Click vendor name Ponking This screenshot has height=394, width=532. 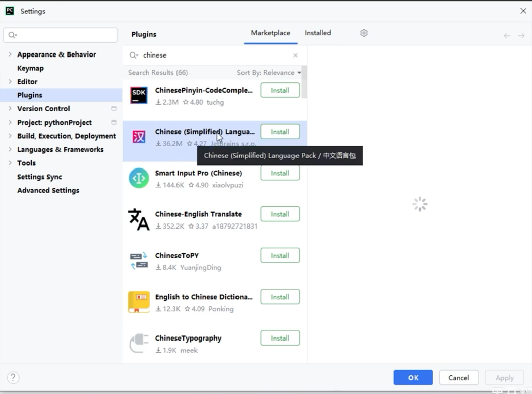click(x=221, y=309)
